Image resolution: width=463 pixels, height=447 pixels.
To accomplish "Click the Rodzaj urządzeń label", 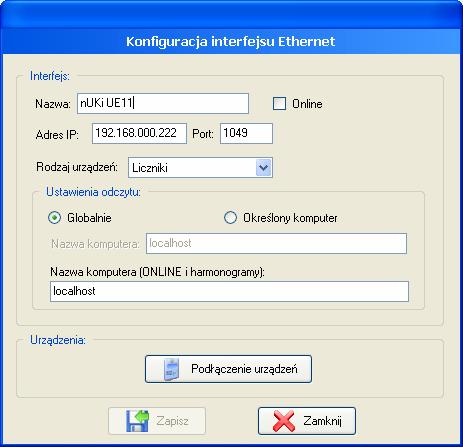I will coord(77,167).
